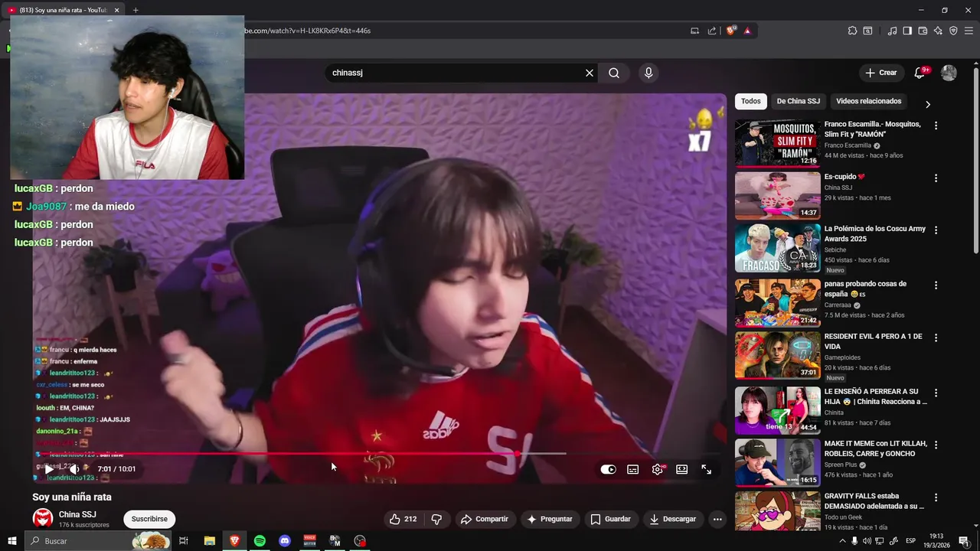Screen dimensions: 980x551
Task: Switch to theater mode
Action: pos(682,469)
